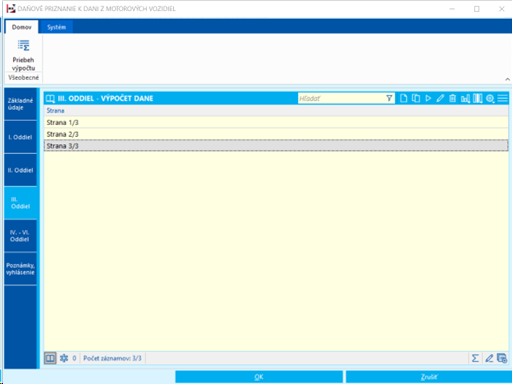Viewport: 512px width, 384px height.
Task: Click the Počet záznamov: 3/3 status text
Action: [x=112, y=358]
